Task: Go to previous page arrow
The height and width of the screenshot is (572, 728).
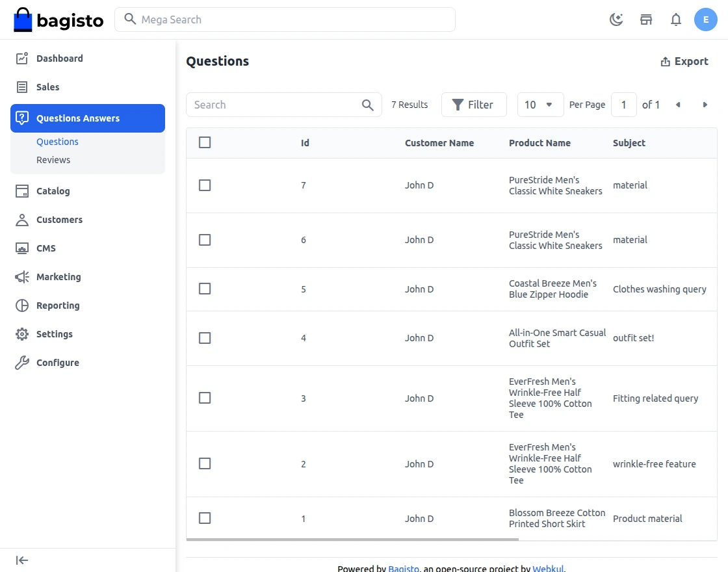Action: 678,105
